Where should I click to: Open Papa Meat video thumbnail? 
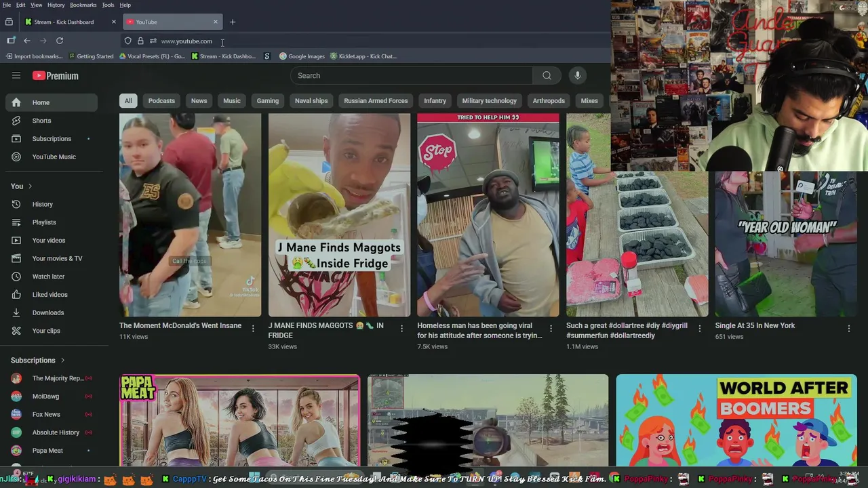pos(240,421)
